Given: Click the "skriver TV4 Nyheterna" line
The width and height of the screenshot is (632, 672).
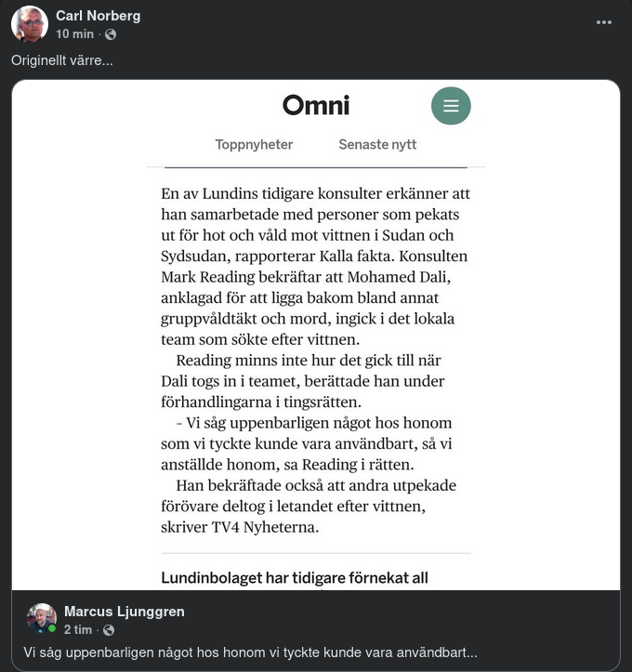Looking at the screenshot, I should tap(240, 528).
